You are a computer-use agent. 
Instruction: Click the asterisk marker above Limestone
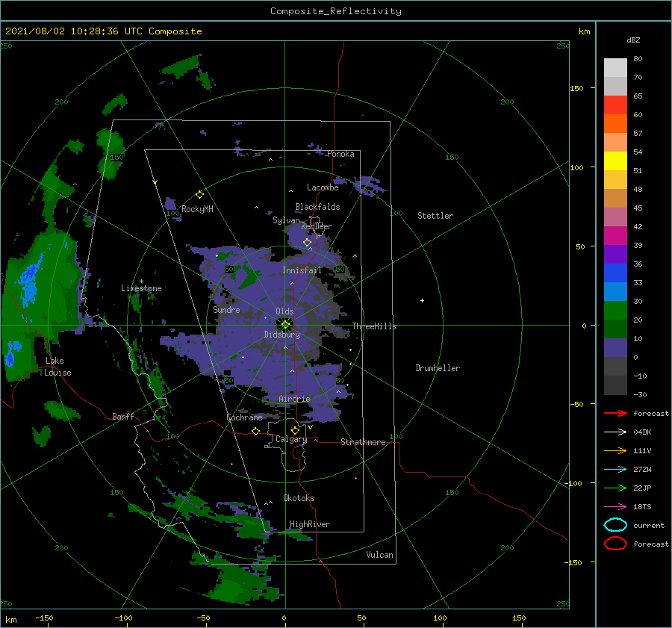tap(141, 282)
